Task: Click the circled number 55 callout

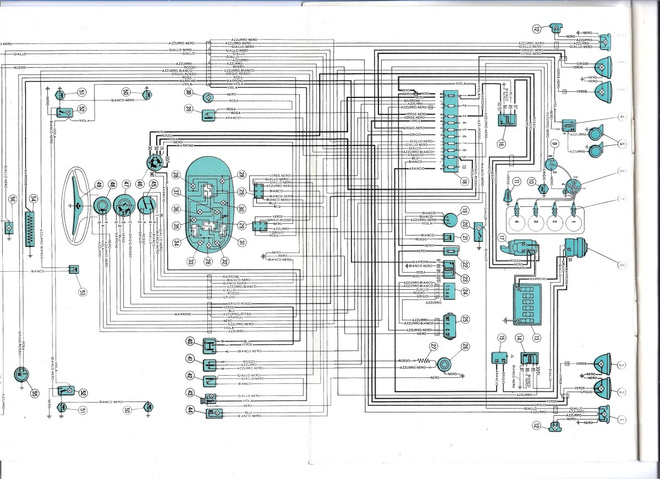Action: click(x=35, y=393)
